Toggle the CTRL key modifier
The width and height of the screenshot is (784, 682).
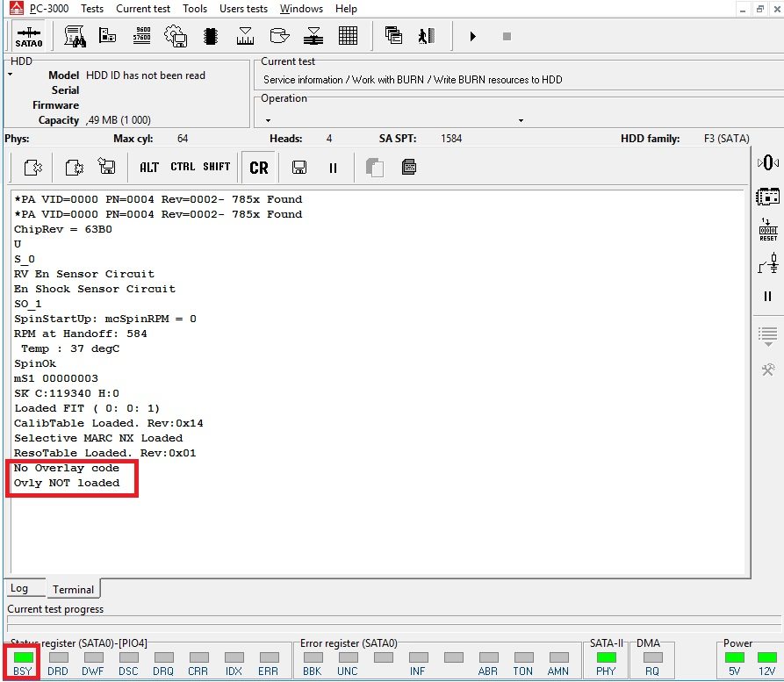click(x=183, y=167)
